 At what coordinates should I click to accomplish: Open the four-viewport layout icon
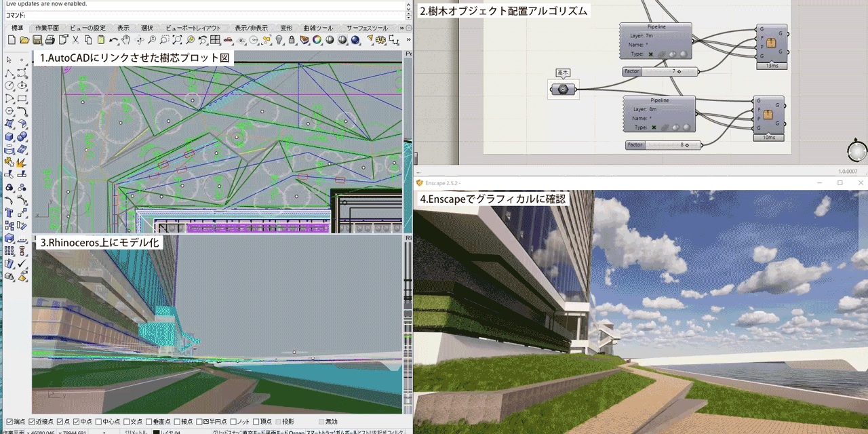[x=215, y=41]
